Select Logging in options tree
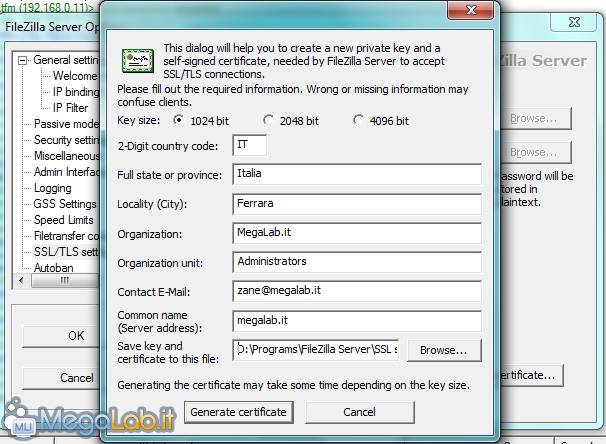Image resolution: width=606 pixels, height=444 pixels. pyautogui.click(x=53, y=188)
